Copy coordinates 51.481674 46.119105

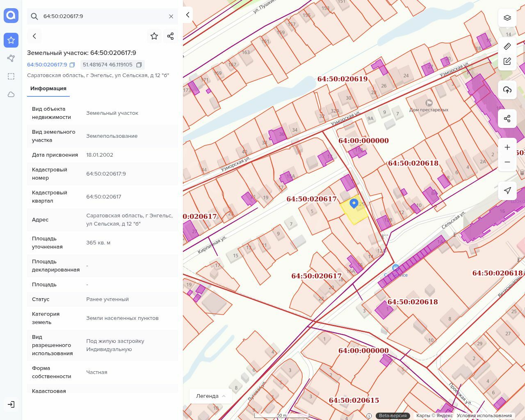click(x=139, y=65)
